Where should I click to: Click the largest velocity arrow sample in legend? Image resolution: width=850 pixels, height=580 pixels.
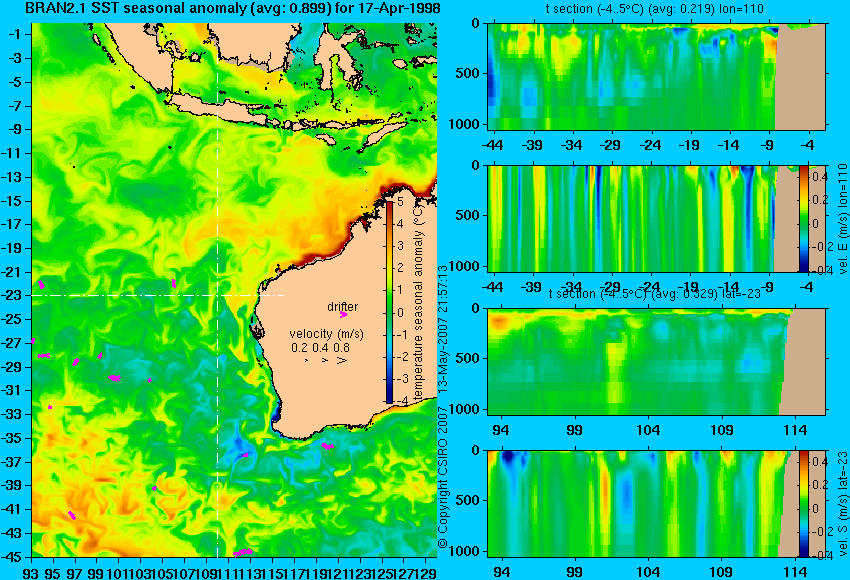[342, 360]
